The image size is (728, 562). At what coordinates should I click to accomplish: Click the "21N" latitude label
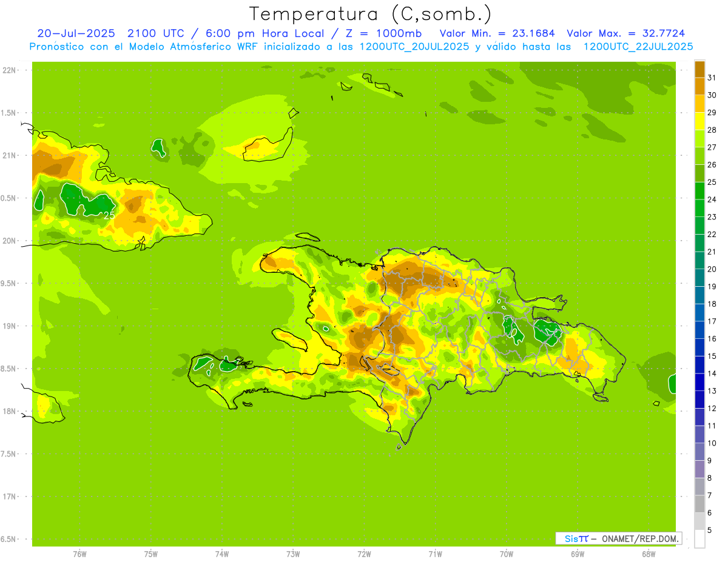pyautogui.click(x=8, y=155)
